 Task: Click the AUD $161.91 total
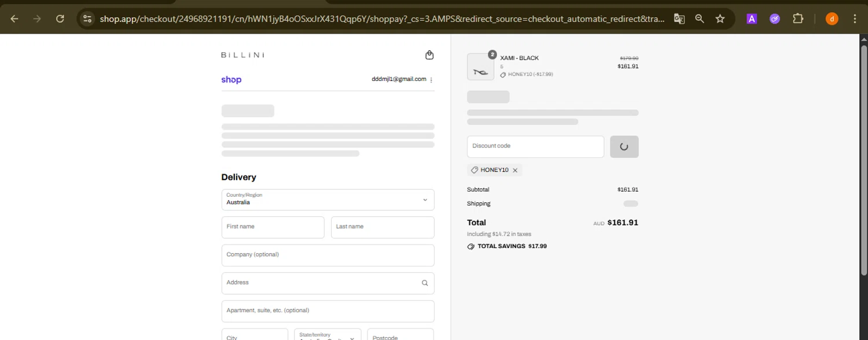click(616, 223)
